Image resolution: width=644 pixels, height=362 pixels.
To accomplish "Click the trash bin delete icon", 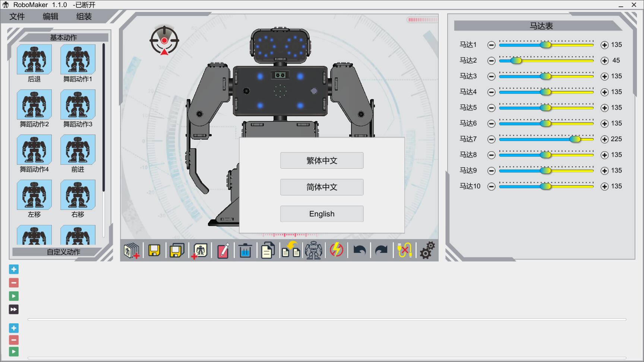I will pos(245,250).
